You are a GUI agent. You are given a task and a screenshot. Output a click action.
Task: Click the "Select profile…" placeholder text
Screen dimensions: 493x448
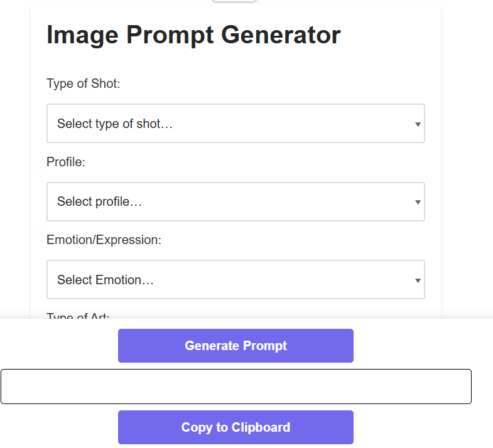click(99, 201)
